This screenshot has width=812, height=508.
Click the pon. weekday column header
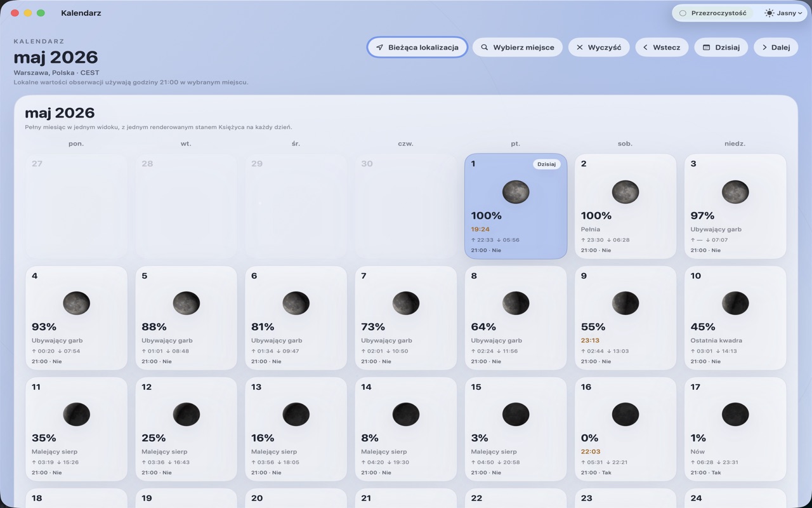76,144
